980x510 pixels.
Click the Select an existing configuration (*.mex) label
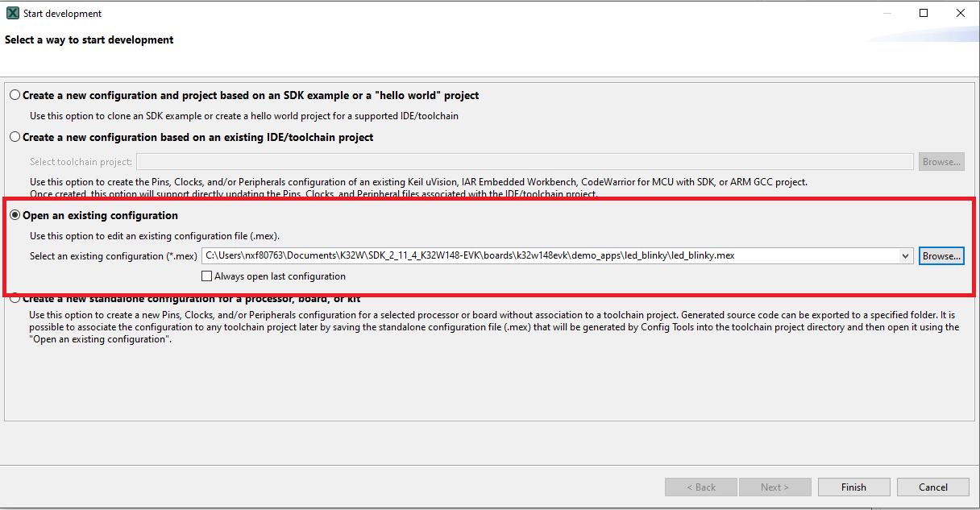click(113, 256)
